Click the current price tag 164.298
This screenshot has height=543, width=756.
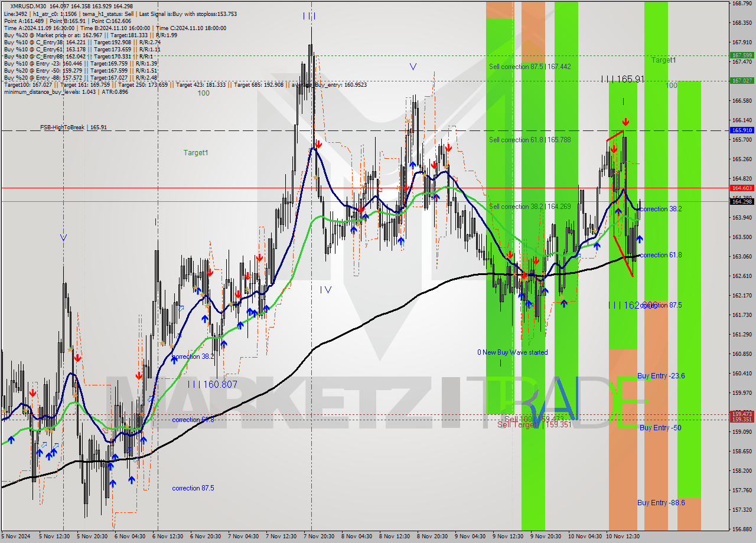742,201
